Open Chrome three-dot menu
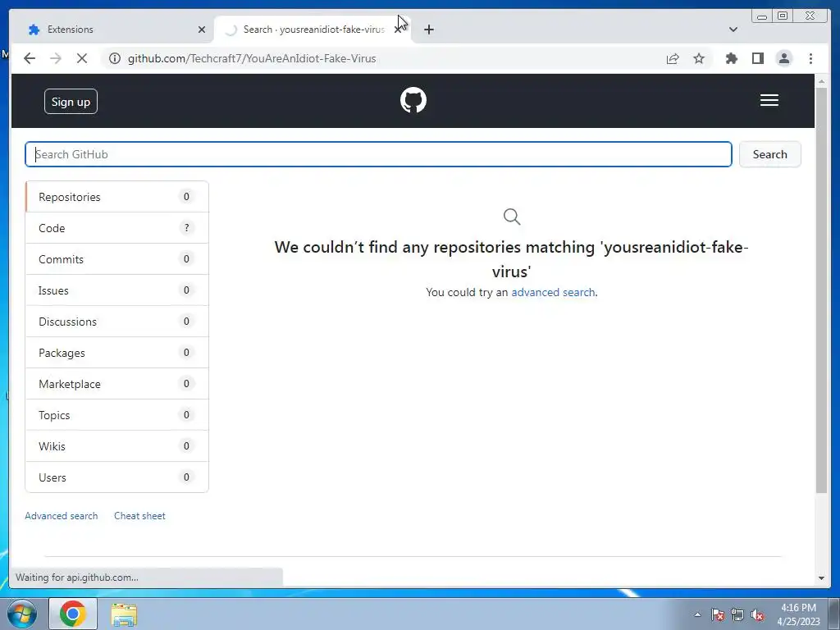The width and height of the screenshot is (840, 630). [810, 58]
